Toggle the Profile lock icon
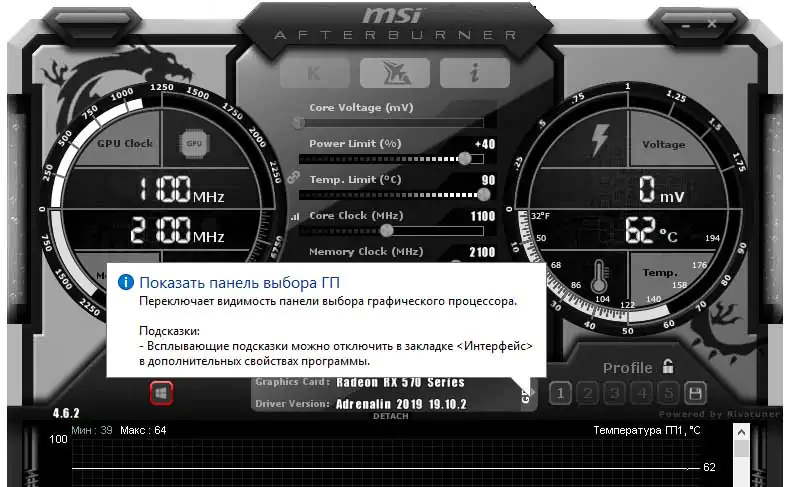Screen dimensions: 786x487 (x=668, y=367)
